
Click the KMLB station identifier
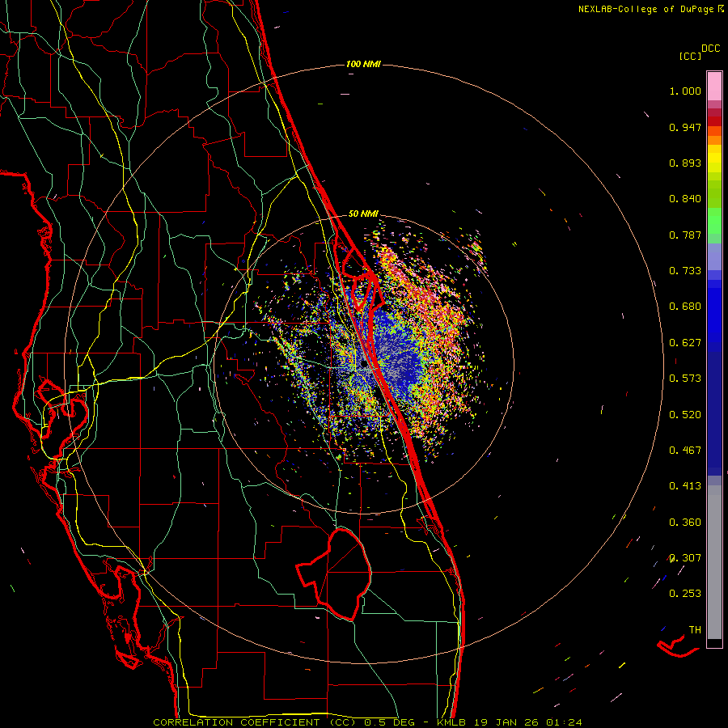click(451, 722)
